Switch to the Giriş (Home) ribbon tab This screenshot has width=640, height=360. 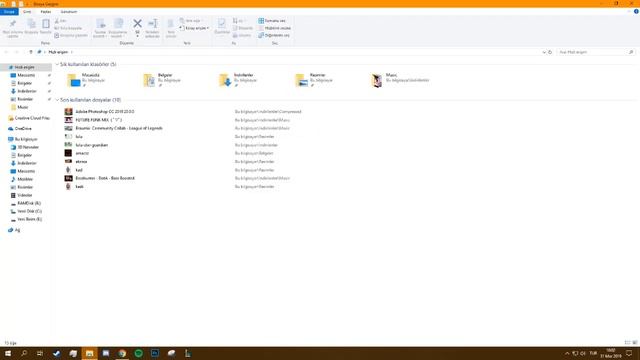pos(27,12)
